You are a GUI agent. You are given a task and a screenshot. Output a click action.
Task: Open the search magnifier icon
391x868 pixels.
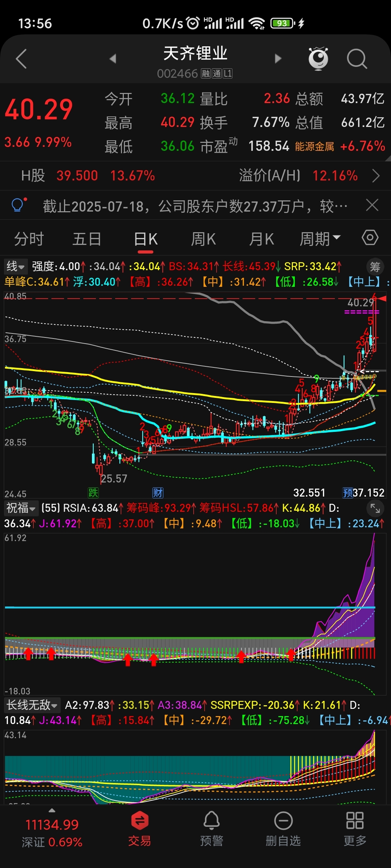pos(357,59)
